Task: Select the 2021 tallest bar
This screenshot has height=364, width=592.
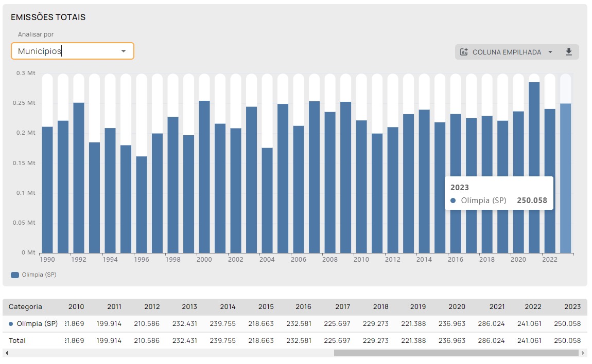Action: coord(534,168)
